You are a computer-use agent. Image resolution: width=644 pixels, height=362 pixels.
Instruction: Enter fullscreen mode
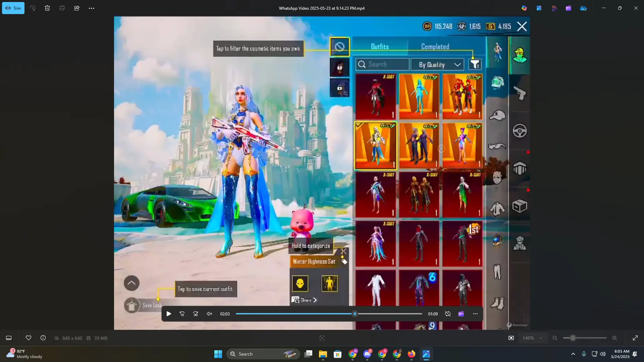635,338
